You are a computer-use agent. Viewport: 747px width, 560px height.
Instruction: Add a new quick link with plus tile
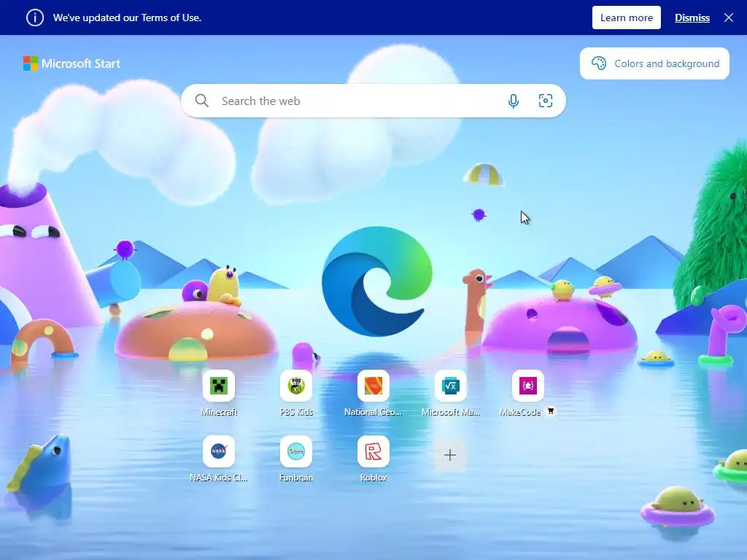(x=449, y=455)
